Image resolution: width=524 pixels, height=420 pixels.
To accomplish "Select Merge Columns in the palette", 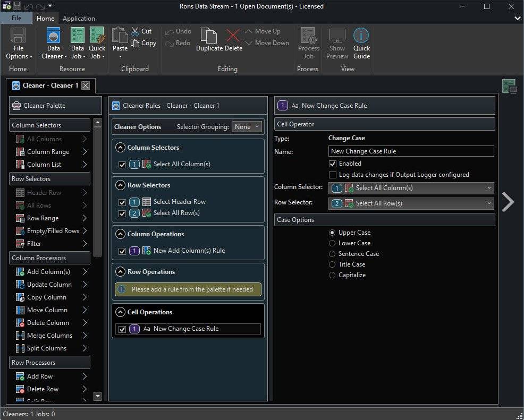I will (x=49, y=336).
